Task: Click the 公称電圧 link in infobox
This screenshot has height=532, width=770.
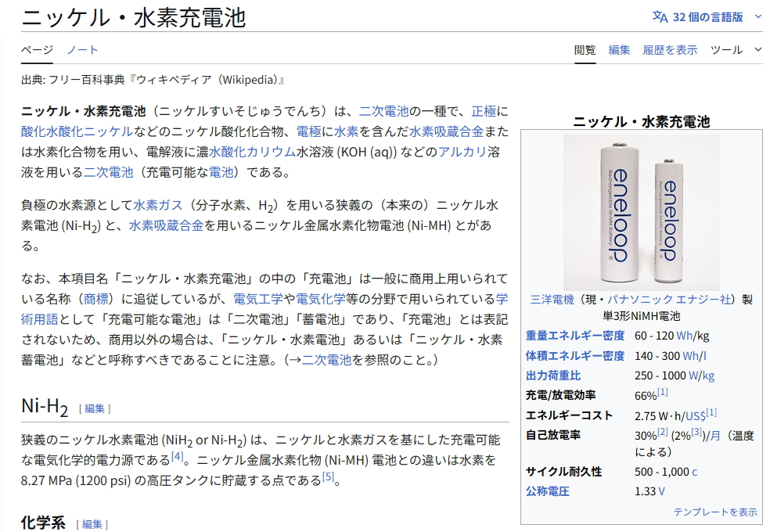Action: click(x=547, y=491)
